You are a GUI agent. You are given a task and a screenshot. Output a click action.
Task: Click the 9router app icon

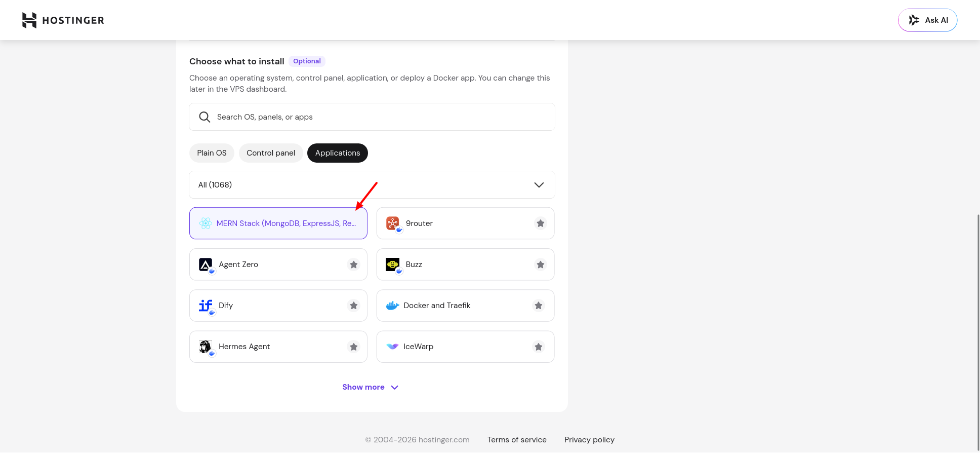pos(393,223)
